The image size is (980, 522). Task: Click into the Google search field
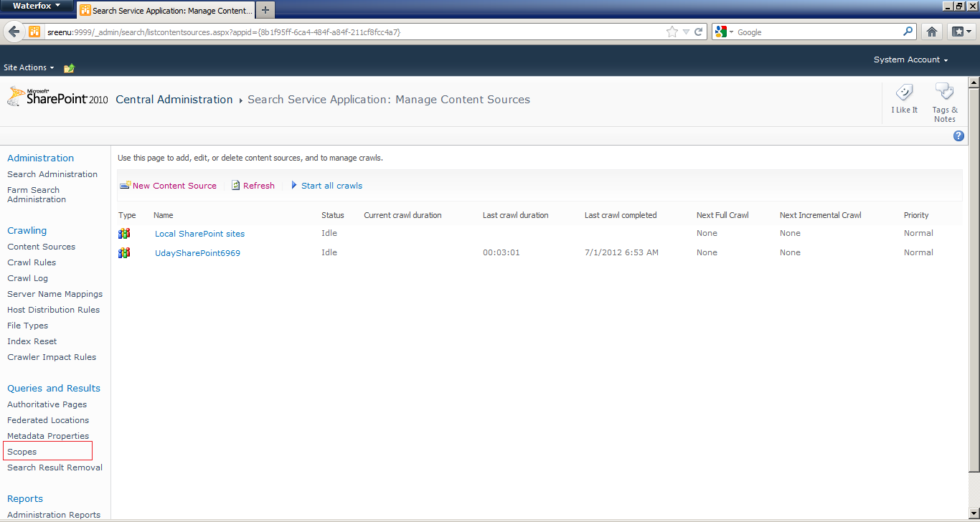click(819, 32)
